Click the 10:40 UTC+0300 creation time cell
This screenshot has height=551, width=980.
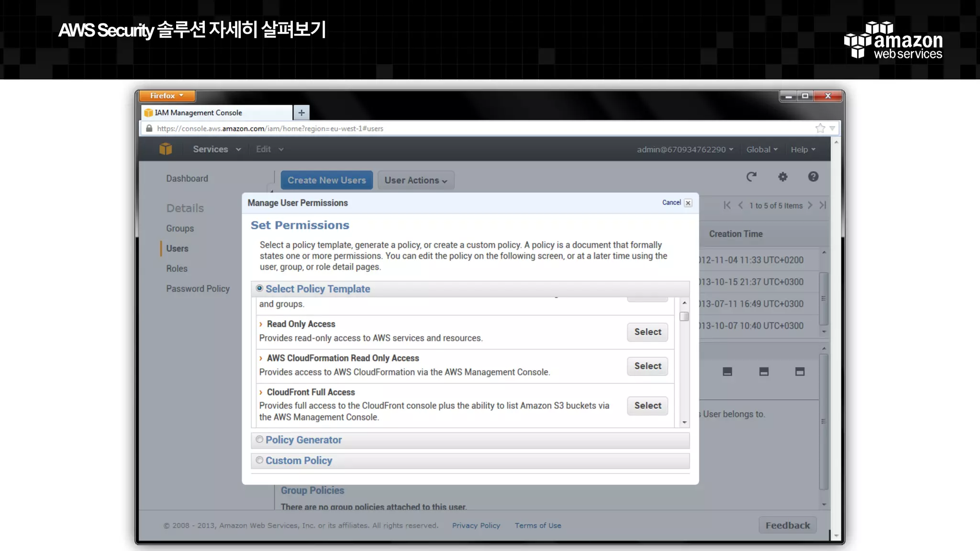(751, 326)
